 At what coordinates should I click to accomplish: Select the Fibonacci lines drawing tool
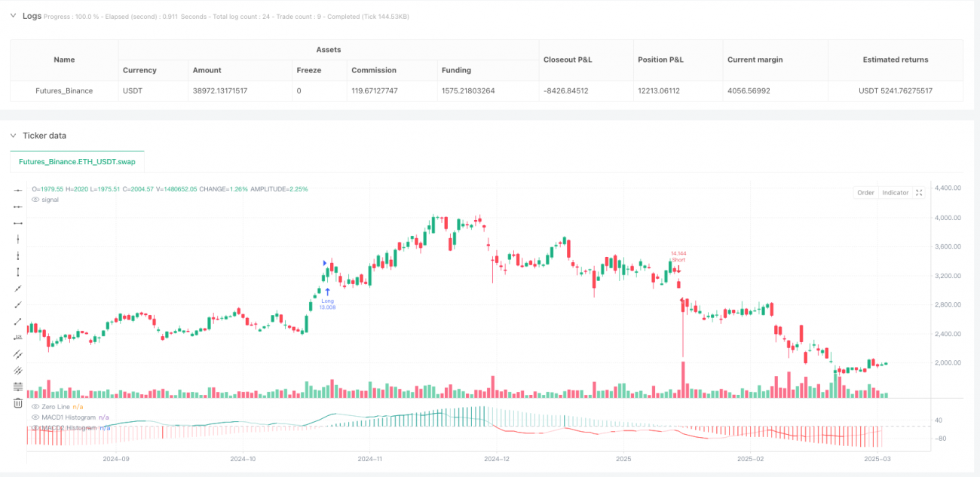18,387
